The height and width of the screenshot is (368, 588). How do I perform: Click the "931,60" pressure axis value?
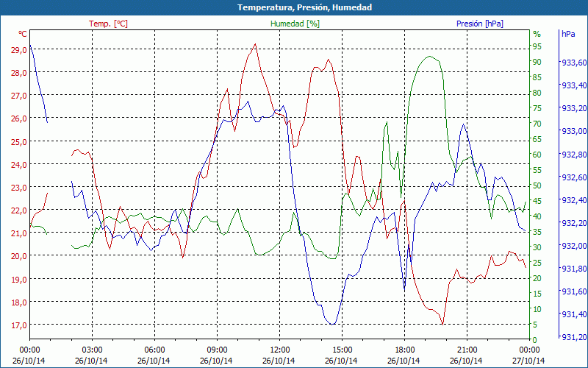[574, 291]
